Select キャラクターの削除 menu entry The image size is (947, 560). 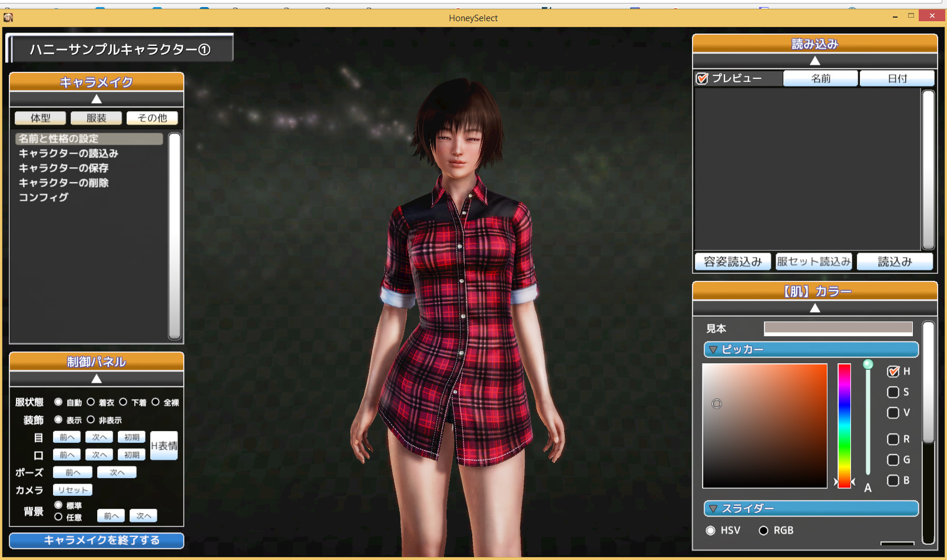tap(64, 183)
